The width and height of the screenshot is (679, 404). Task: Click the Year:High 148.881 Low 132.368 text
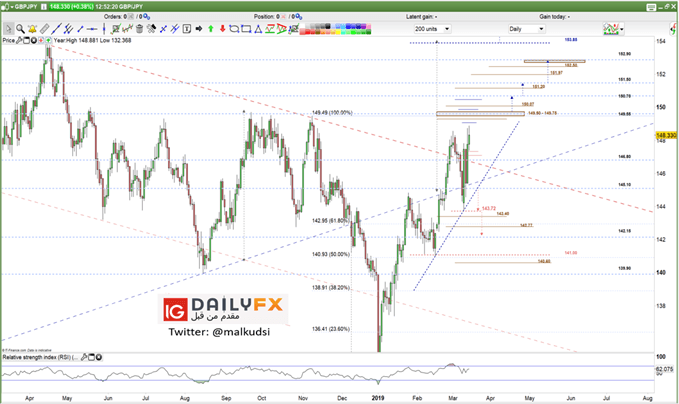92,40
